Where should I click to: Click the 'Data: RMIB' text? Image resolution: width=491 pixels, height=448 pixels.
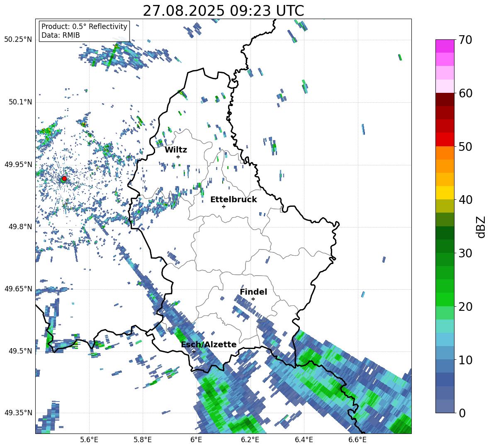click(61, 35)
